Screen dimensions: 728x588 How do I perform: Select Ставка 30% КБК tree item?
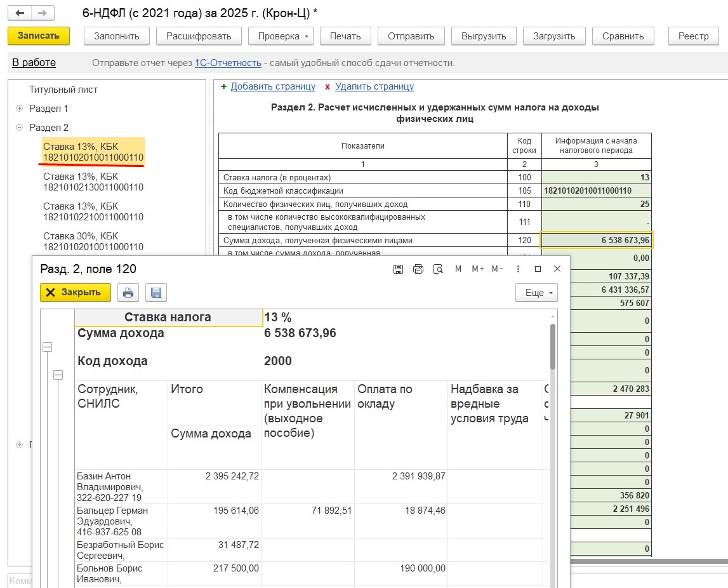93,241
